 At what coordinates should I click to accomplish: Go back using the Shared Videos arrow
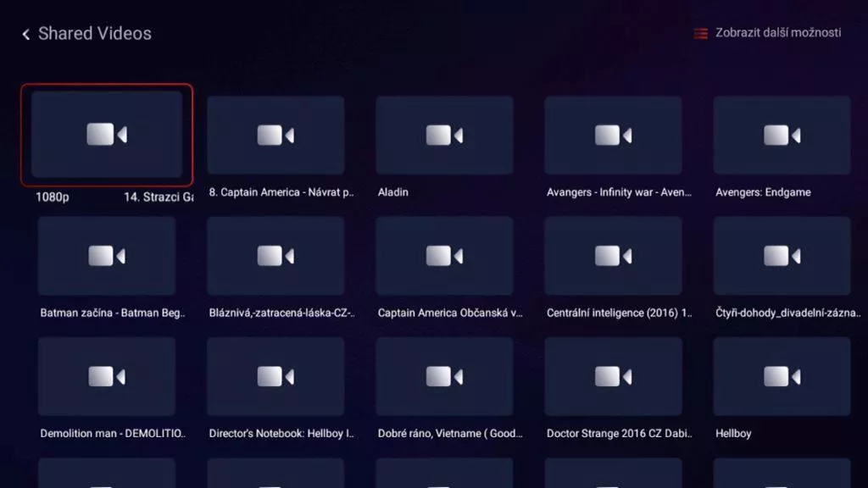click(x=25, y=34)
